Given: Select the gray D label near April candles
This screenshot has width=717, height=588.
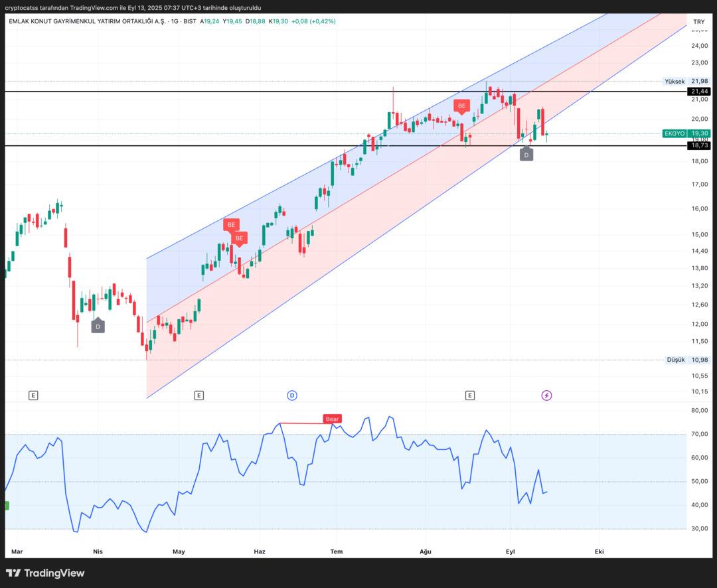Looking at the screenshot, I should tap(98, 326).
